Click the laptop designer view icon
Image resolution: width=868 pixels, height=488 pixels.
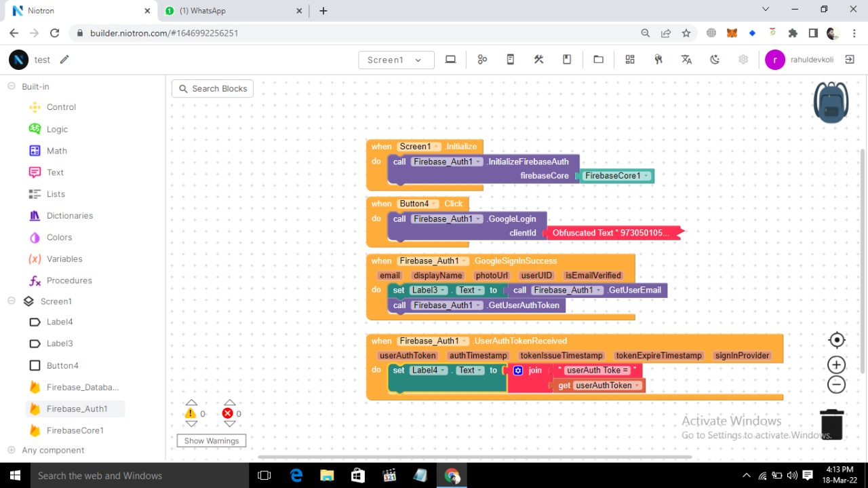point(450,60)
